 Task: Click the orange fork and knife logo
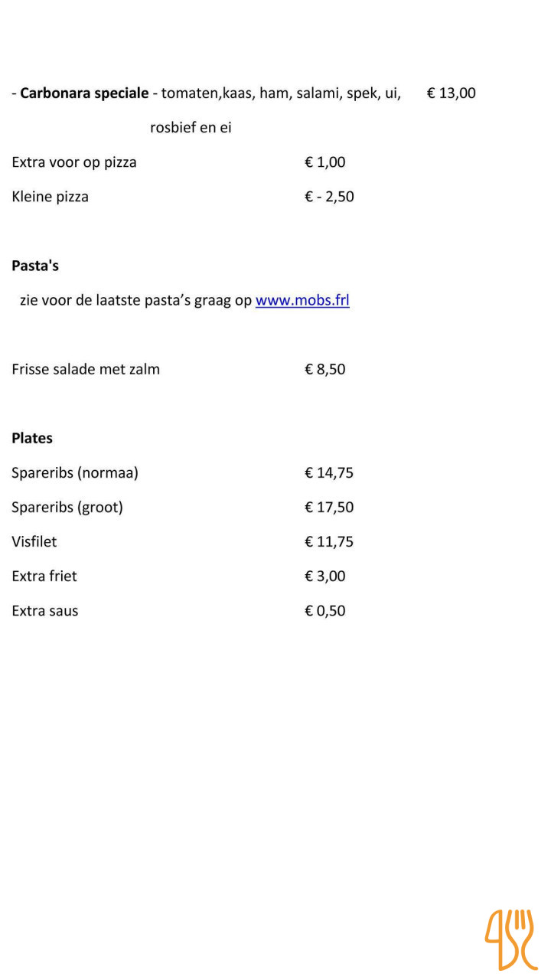pos(510,939)
